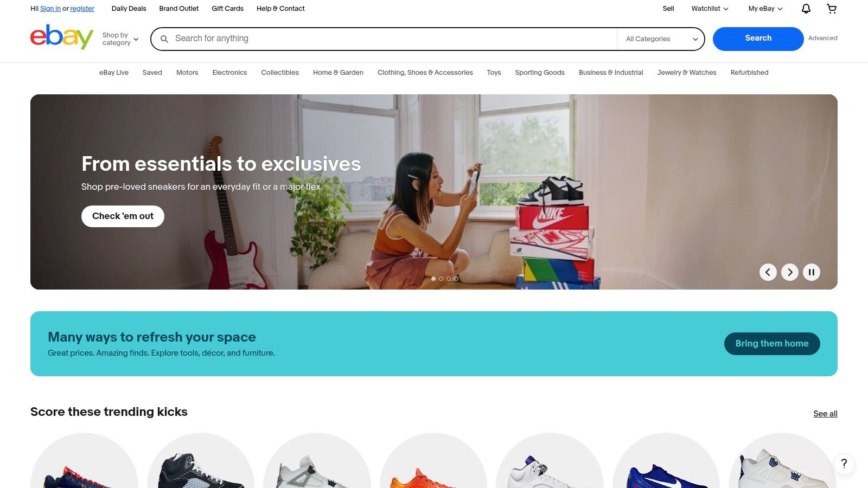Open the notifications bell icon
This screenshot has width=868, height=488.
[x=806, y=9]
